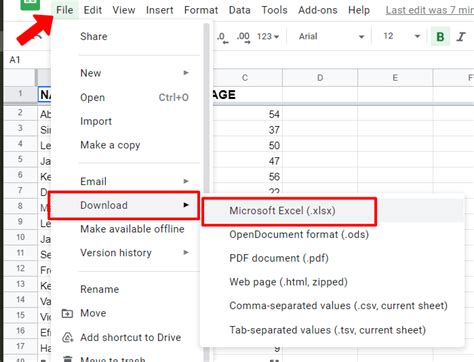Click the Last edit history link

click(x=430, y=10)
